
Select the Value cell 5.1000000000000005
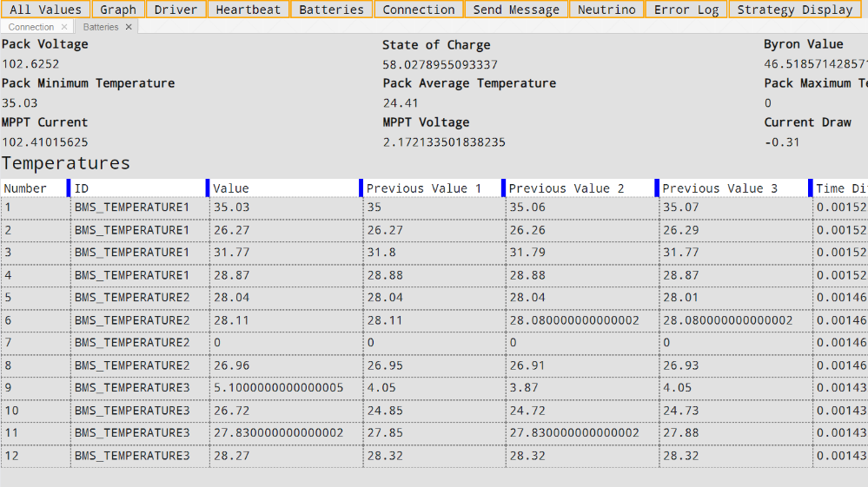point(286,387)
